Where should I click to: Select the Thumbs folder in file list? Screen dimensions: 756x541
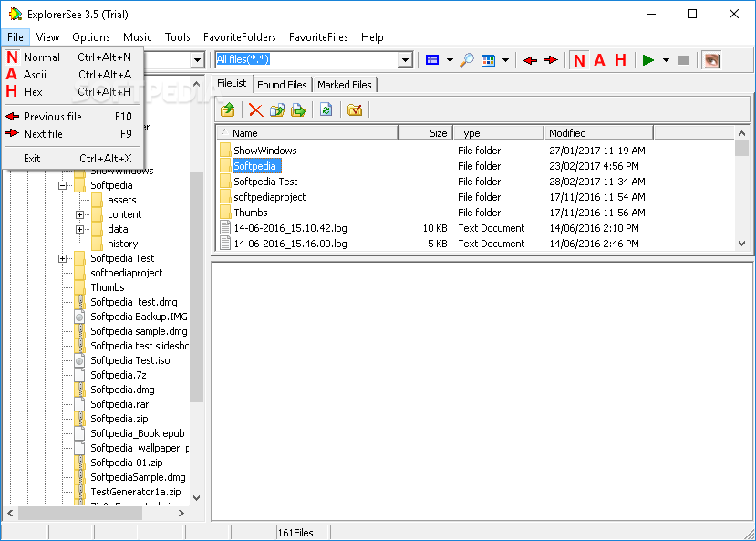[251, 213]
